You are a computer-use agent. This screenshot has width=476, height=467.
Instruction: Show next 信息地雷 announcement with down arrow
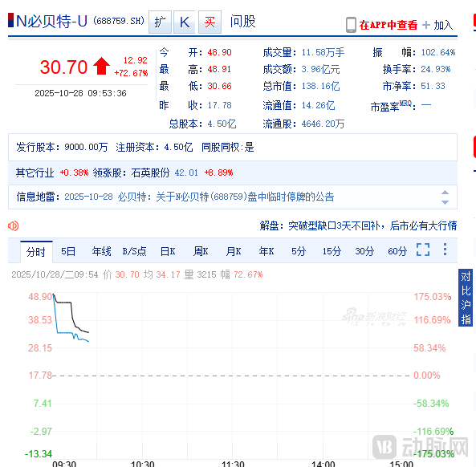click(445, 202)
